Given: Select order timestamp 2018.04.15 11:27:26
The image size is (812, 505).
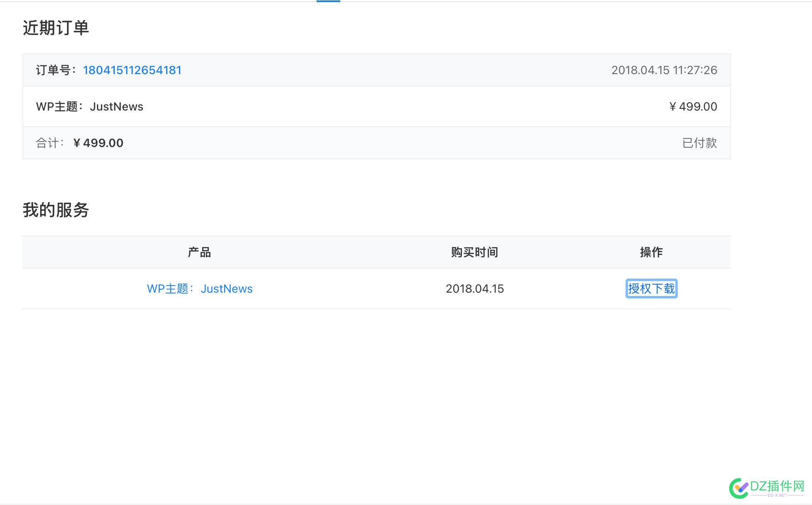Looking at the screenshot, I should point(664,70).
